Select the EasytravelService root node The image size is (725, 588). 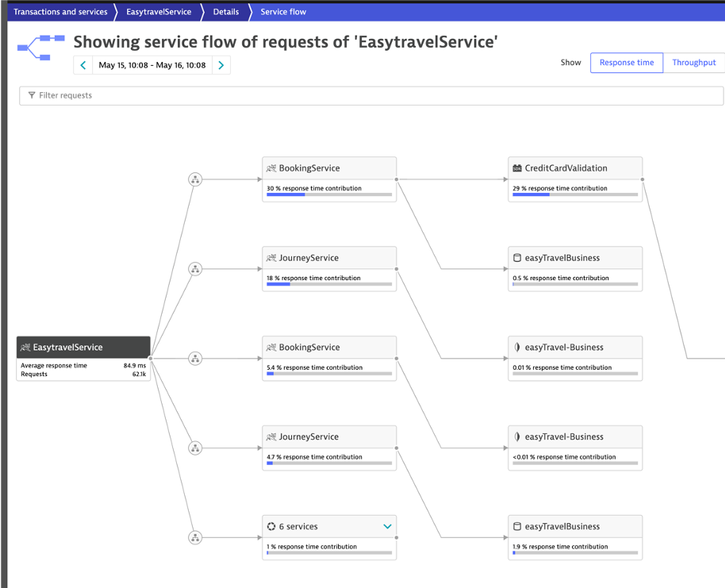click(x=83, y=359)
